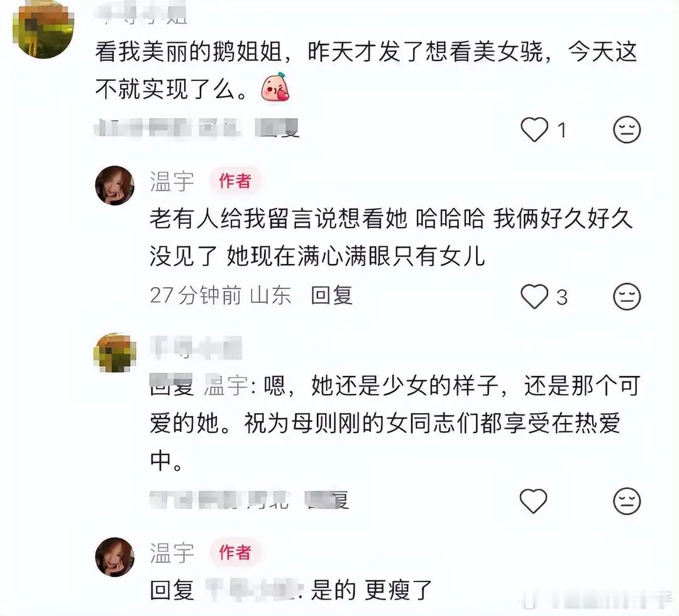Screen dimensions: 679x616
Task: Click the mentioned 温宇 name in reply text
Action: (226, 385)
